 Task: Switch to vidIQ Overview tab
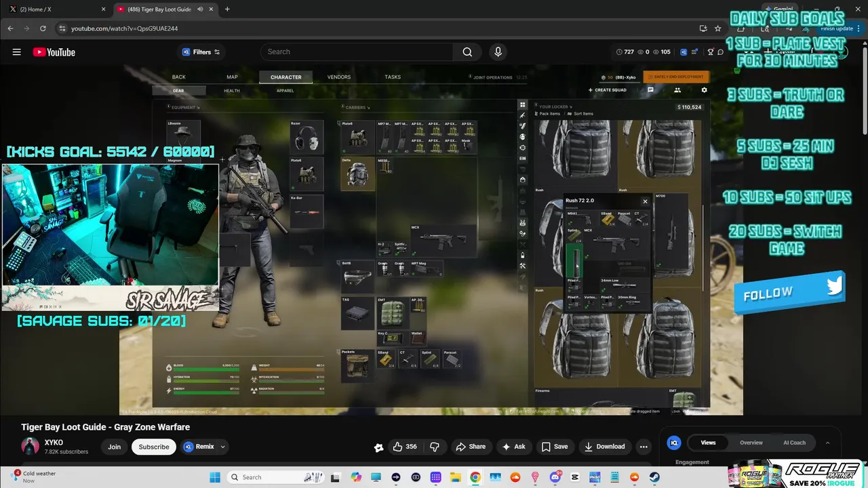coord(751,443)
